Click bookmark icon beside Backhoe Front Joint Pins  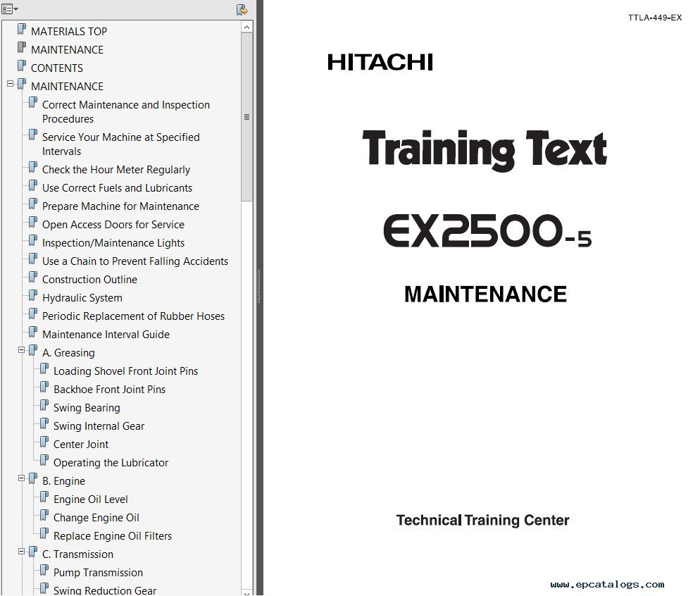tap(44, 387)
